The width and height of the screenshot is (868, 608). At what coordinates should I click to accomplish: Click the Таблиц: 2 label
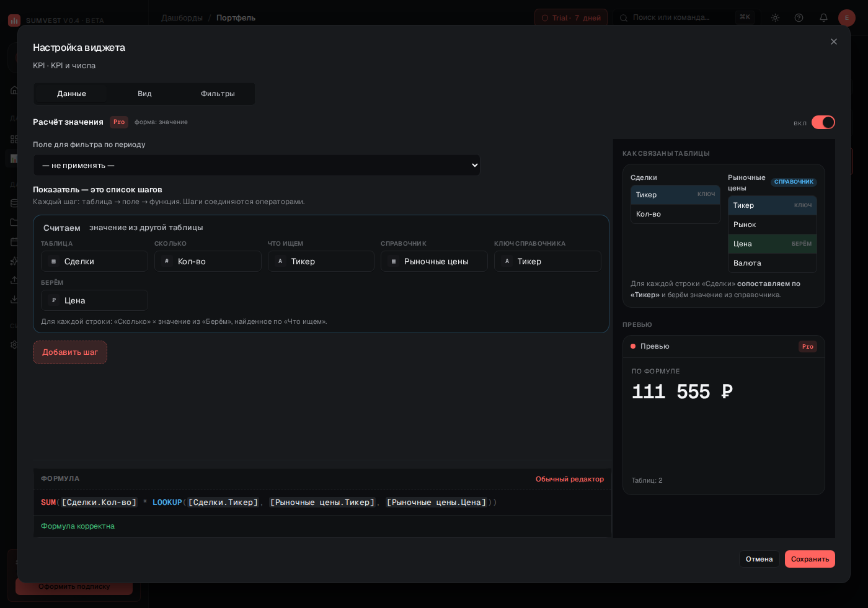[x=647, y=480]
